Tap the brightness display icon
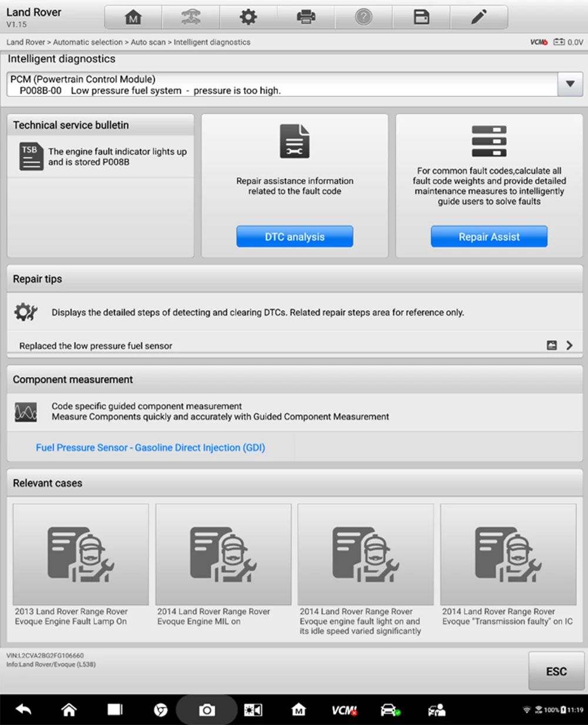 (253, 710)
